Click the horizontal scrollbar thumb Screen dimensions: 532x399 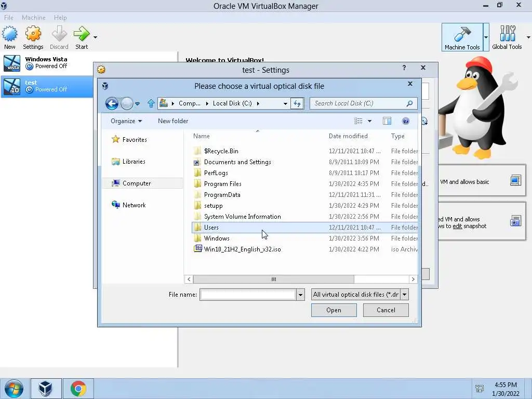click(273, 279)
